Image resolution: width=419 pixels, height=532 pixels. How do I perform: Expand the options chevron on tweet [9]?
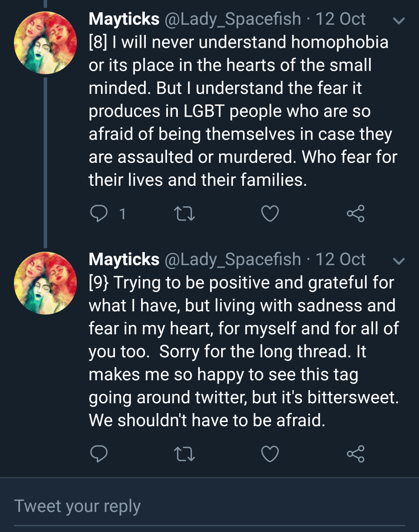[399, 261]
